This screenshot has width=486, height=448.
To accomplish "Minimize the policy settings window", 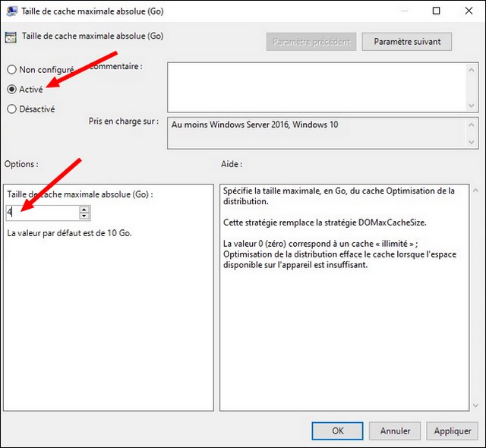I will click(400, 11).
